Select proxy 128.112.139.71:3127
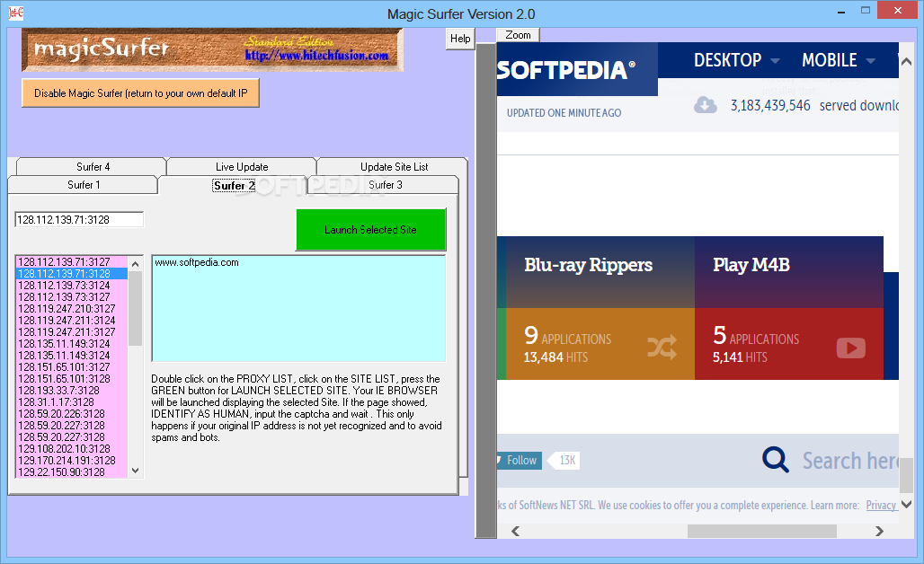The image size is (924, 564). [x=71, y=262]
